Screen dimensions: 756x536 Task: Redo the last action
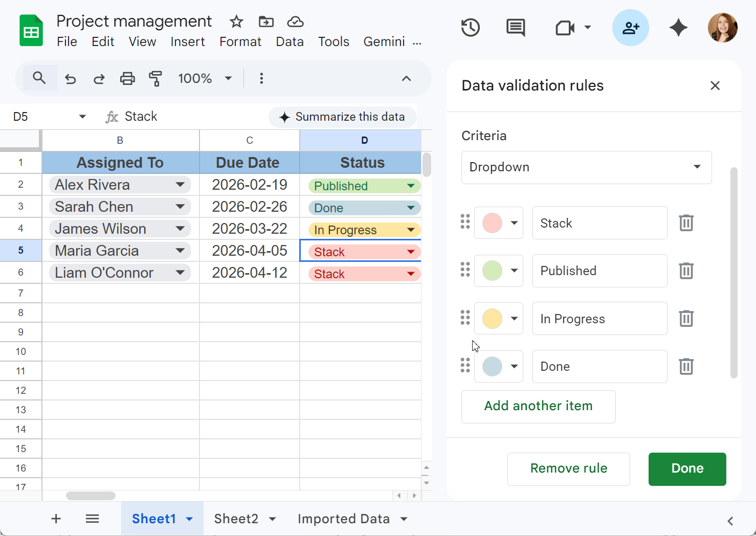pos(99,79)
